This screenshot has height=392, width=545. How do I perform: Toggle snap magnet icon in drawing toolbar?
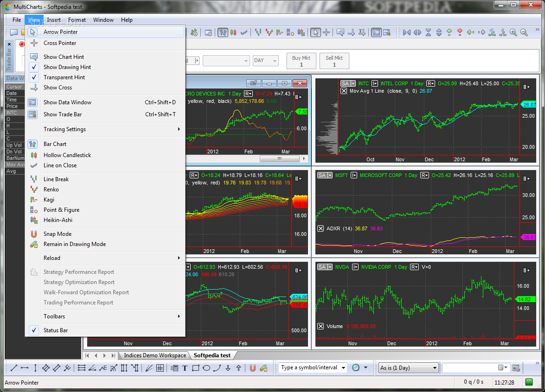click(x=253, y=368)
